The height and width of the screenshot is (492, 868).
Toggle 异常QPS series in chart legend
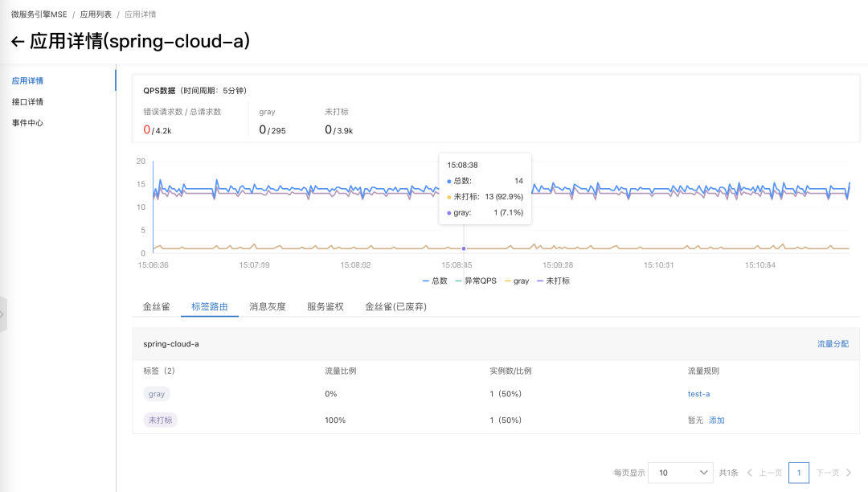(476, 281)
